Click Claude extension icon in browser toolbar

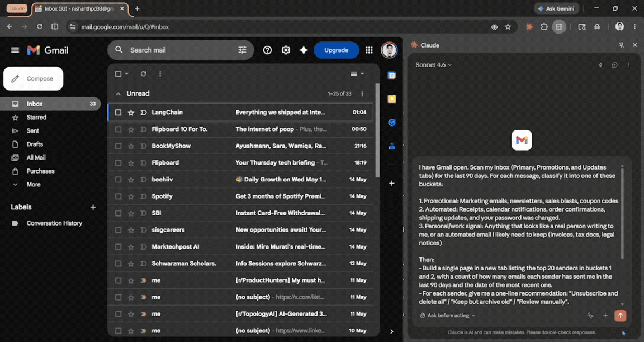pos(529,27)
